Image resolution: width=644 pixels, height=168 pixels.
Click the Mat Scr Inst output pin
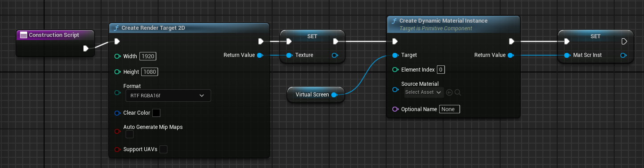[624, 55]
